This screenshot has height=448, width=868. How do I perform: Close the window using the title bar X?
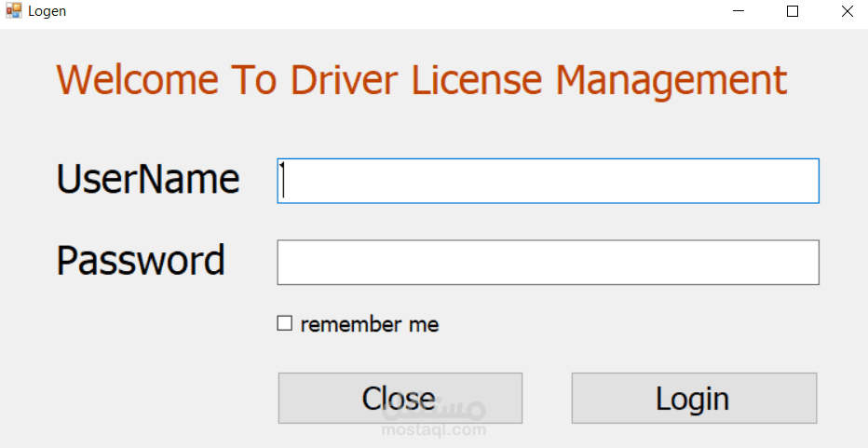click(x=847, y=11)
